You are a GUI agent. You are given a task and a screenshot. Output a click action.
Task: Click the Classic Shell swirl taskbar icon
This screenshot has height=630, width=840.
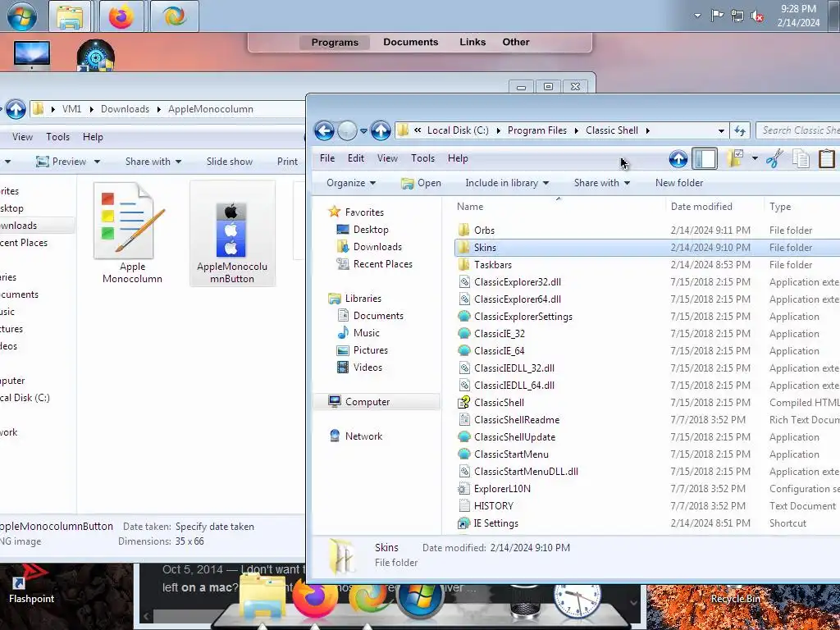tap(174, 16)
